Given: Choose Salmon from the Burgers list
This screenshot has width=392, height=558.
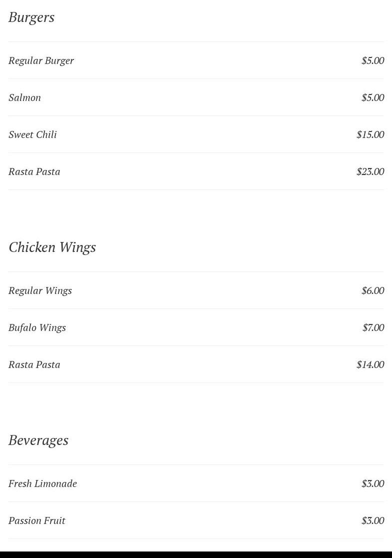Looking at the screenshot, I should (x=24, y=97).
